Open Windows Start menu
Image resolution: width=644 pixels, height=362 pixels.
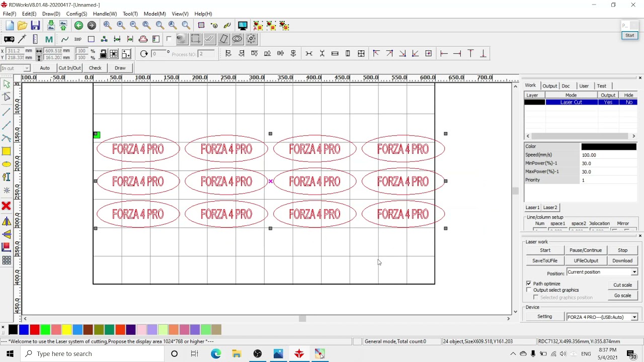(10, 353)
